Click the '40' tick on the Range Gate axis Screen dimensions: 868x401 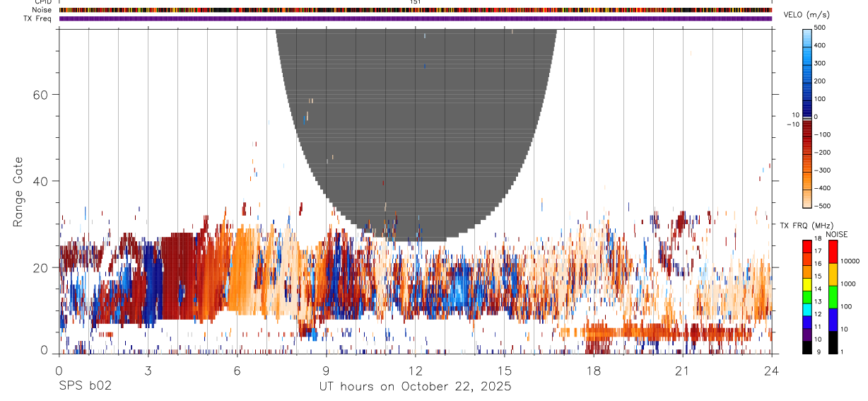coord(41,181)
